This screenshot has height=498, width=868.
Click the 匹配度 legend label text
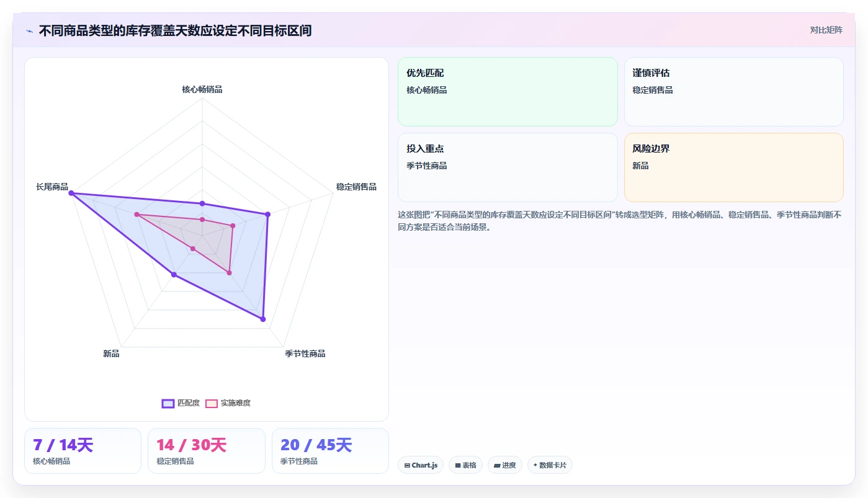pyautogui.click(x=189, y=403)
